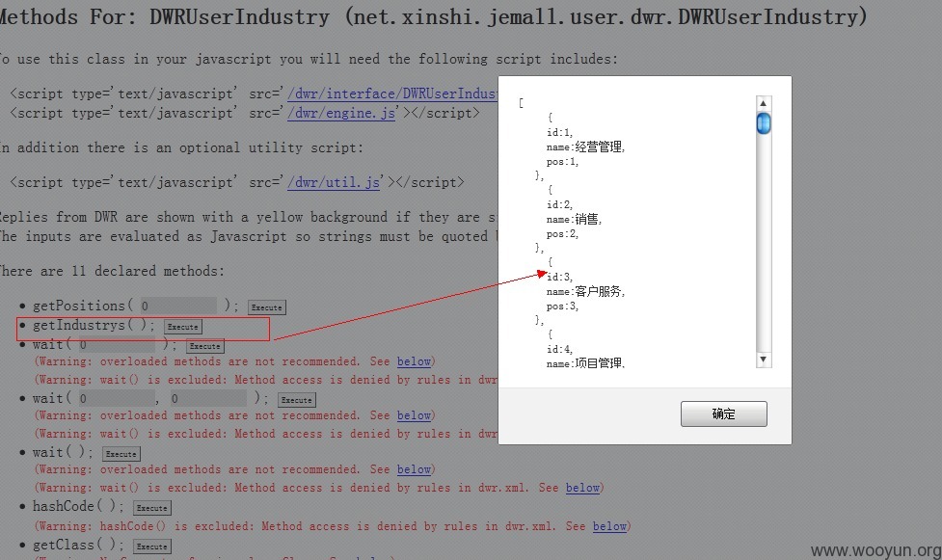Click the text 'id:4,' in the dialog

pyautogui.click(x=559, y=349)
